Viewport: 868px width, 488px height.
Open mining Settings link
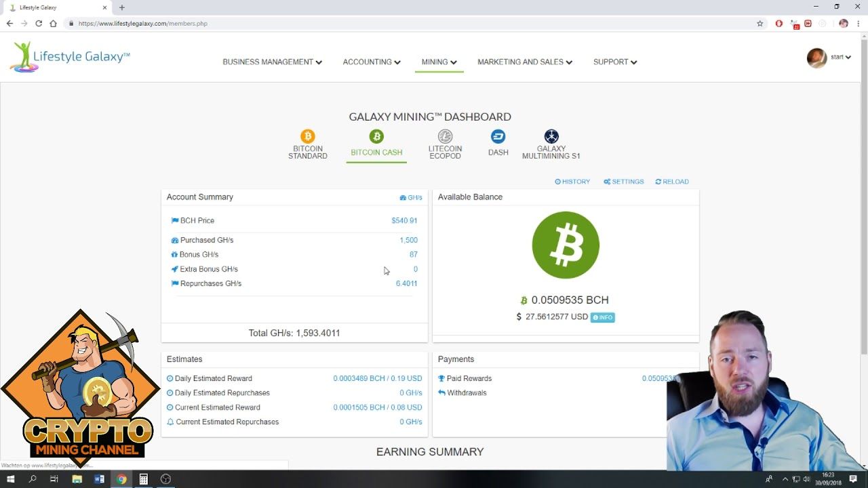tap(624, 182)
